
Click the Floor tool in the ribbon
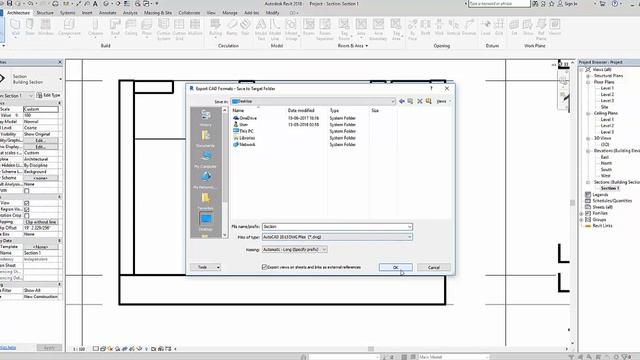147,27
